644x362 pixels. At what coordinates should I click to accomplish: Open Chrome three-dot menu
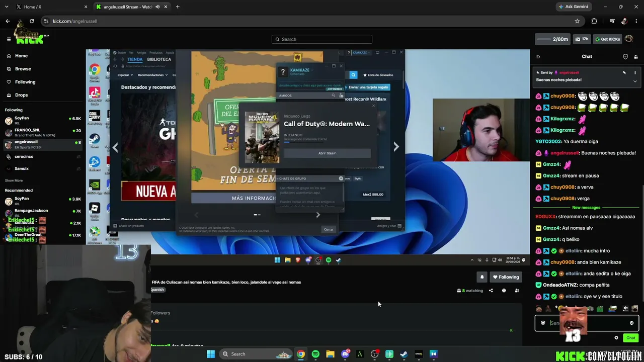click(x=636, y=21)
